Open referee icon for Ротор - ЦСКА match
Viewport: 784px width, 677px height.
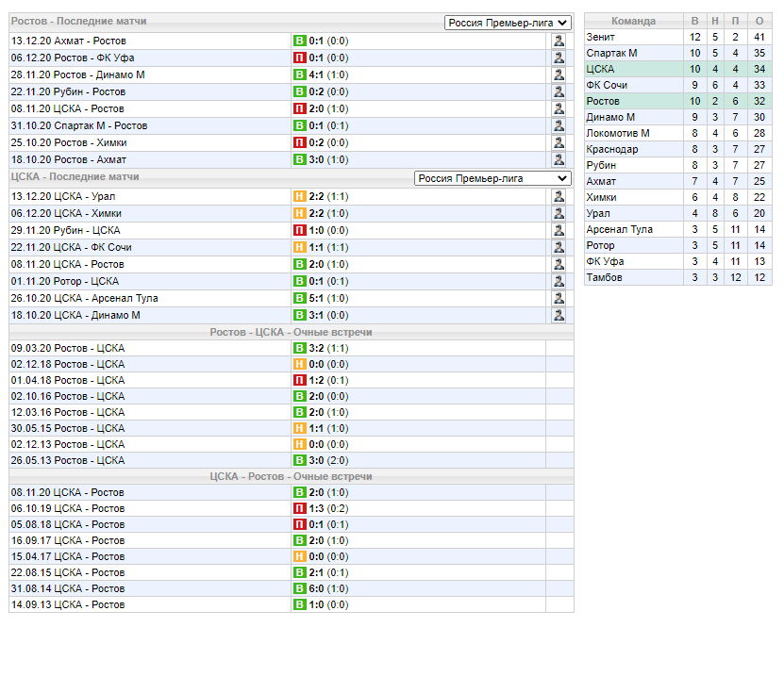click(x=559, y=281)
